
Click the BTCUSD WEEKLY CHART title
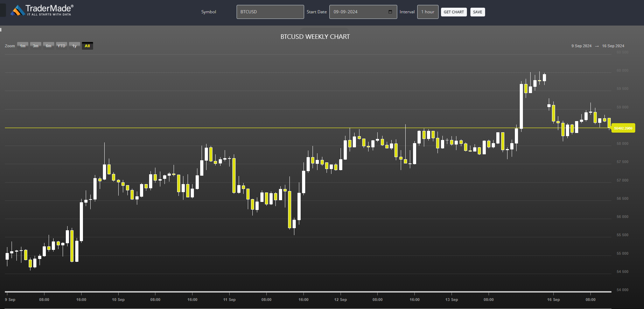(x=315, y=37)
